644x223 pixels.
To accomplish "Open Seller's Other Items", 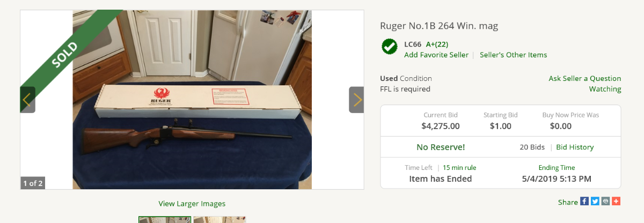I will coord(514,55).
